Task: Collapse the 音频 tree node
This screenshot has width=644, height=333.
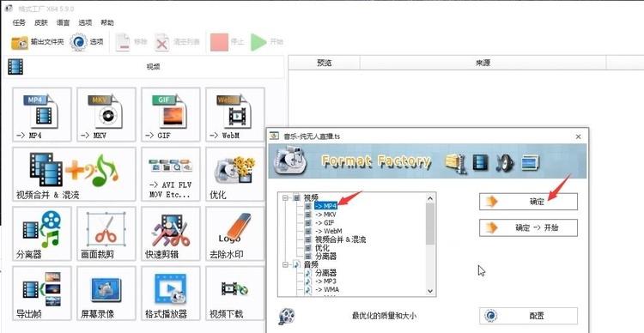Action: pyautogui.click(x=285, y=265)
